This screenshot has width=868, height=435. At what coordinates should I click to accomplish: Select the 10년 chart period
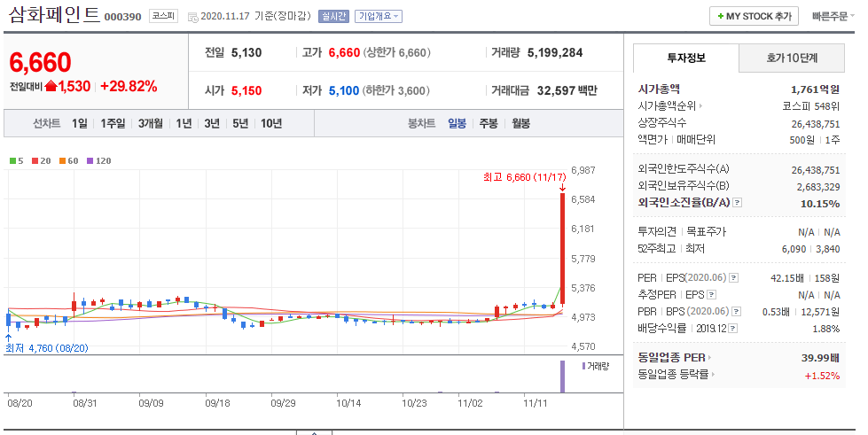[271, 123]
